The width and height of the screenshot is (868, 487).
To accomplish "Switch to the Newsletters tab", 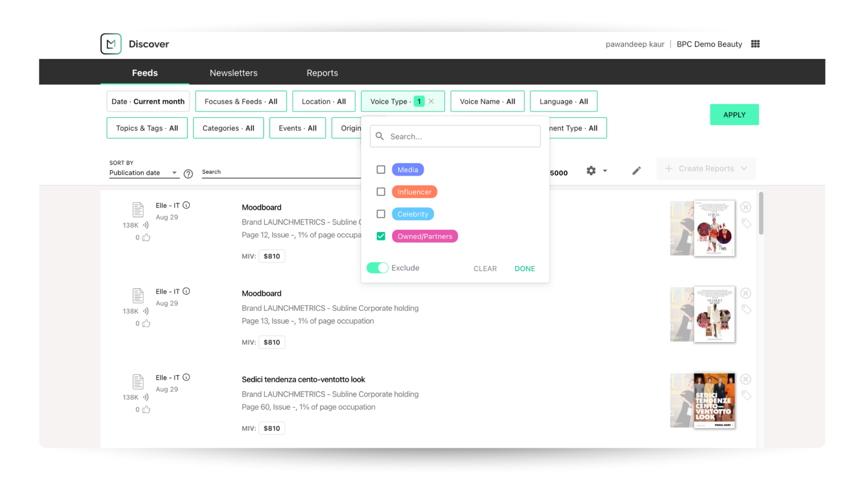I will coord(233,73).
